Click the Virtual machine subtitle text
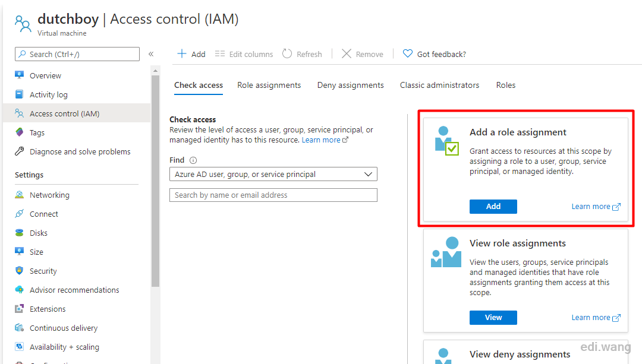The width and height of the screenshot is (642, 364). (62, 33)
